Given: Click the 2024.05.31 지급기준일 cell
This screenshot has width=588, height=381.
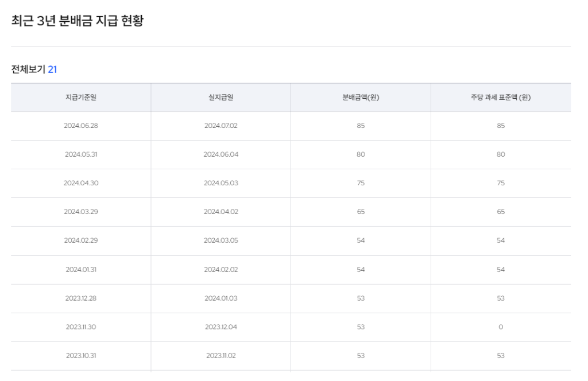Looking at the screenshot, I should (81, 154).
